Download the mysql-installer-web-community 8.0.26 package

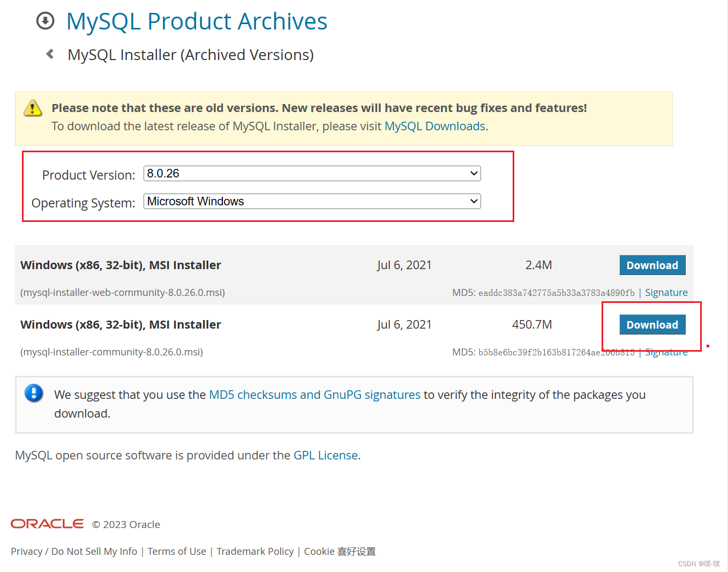pos(652,265)
